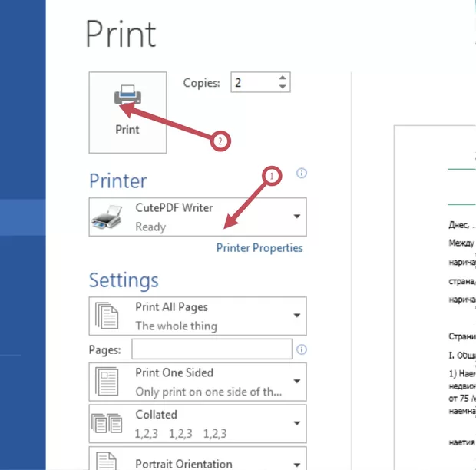Decrease copies with the down spinner arrow
Image resolution: width=476 pixels, height=470 pixels.
[x=283, y=87]
